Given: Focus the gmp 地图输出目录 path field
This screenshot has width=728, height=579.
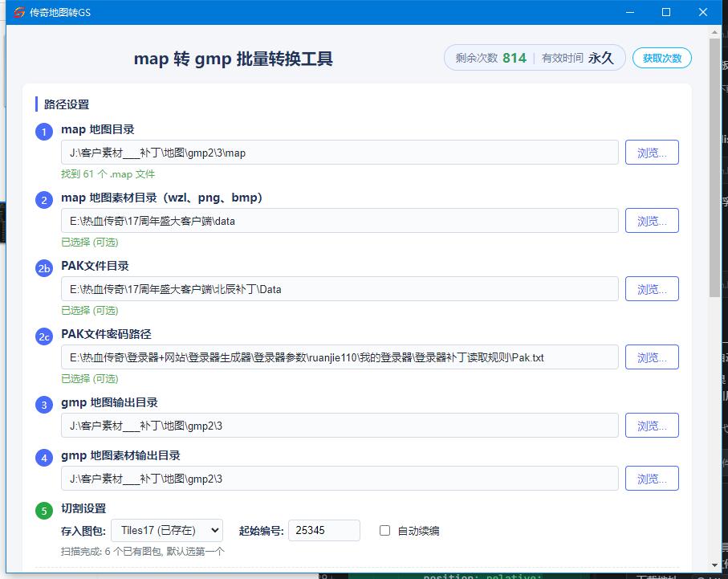Looking at the screenshot, I should click(x=340, y=426).
